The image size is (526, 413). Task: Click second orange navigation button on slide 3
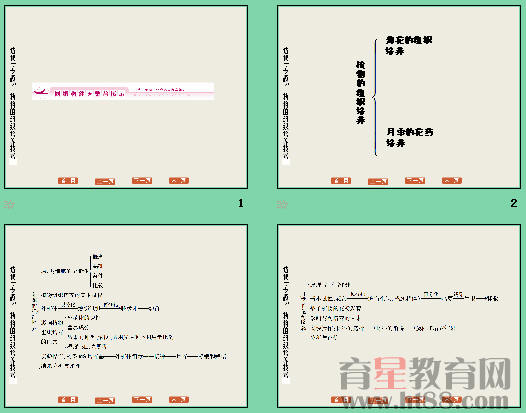click(x=105, y=400)
